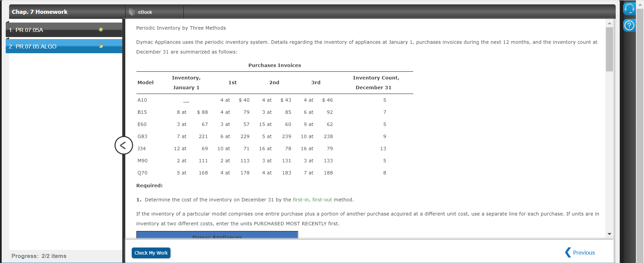Viewport: 644px width, 263px height.
Task: Click the 221 January price for G83
Action: pyautogui.click(x=203, y=136)
